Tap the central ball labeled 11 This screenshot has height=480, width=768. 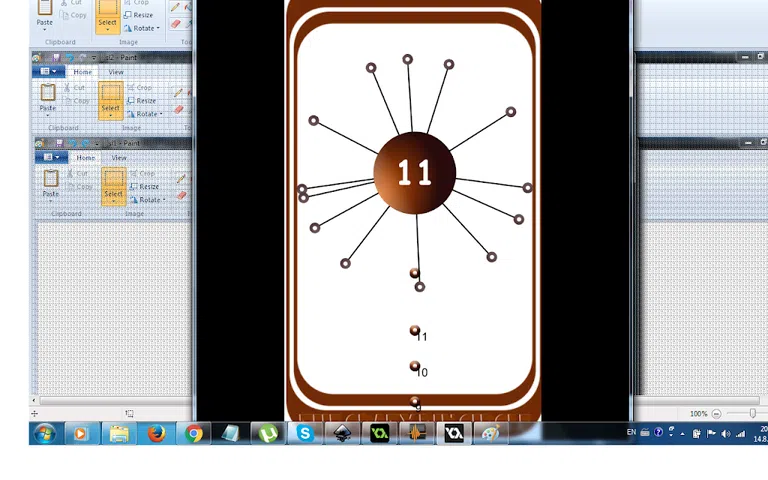point(414,173)
